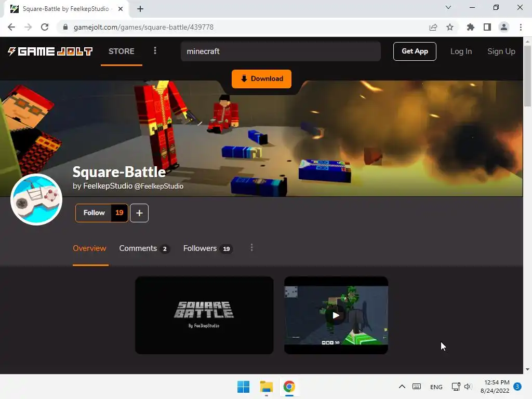This screenshot has height=399, width=532.
Task: Click the Chrome taskbar icon
Action: click(289, 387)
